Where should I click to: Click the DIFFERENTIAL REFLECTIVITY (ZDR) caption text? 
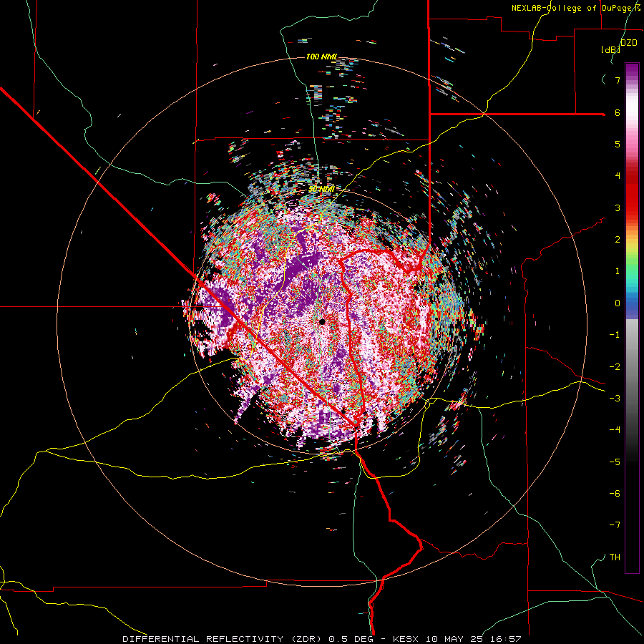click(x=224, y=639)
